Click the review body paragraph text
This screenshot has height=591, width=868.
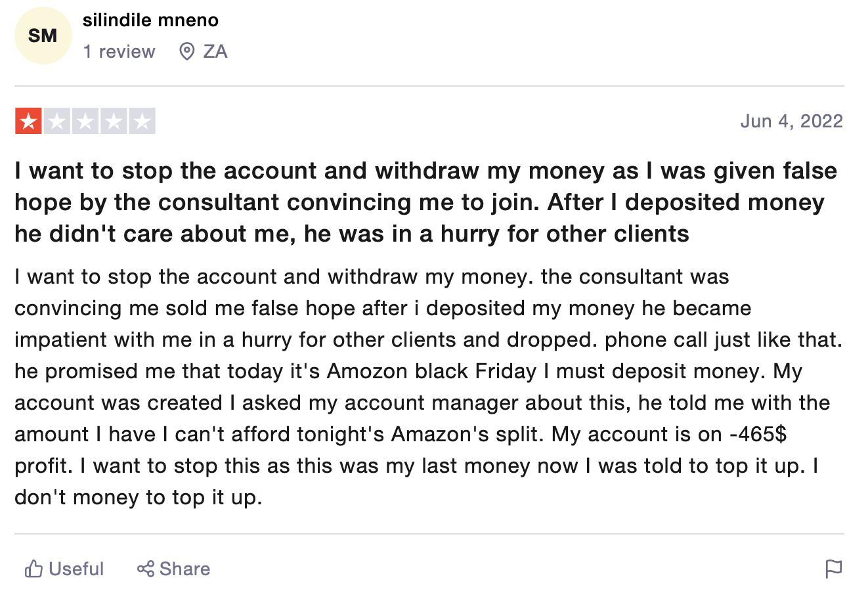427,387
